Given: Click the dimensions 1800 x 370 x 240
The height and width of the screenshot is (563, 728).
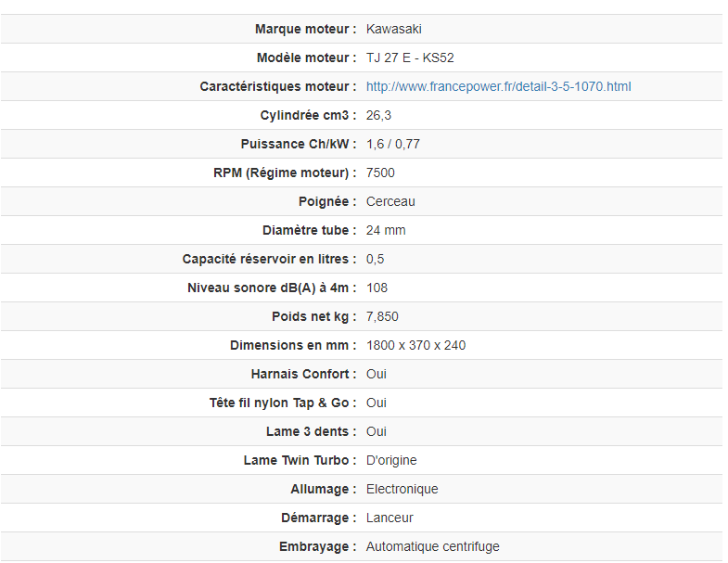Looking at the screenshot, I should [x=415, y=345].
